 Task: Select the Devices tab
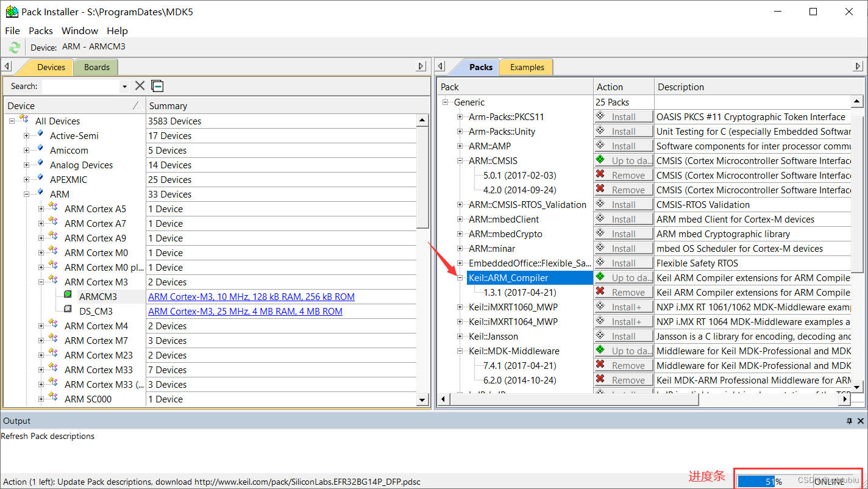tap(51, 67)
